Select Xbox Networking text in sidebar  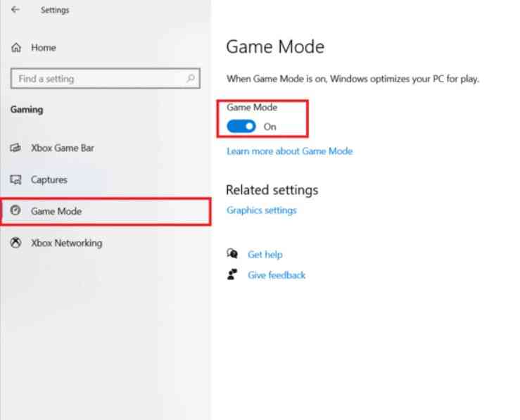(x=66, y=243)
